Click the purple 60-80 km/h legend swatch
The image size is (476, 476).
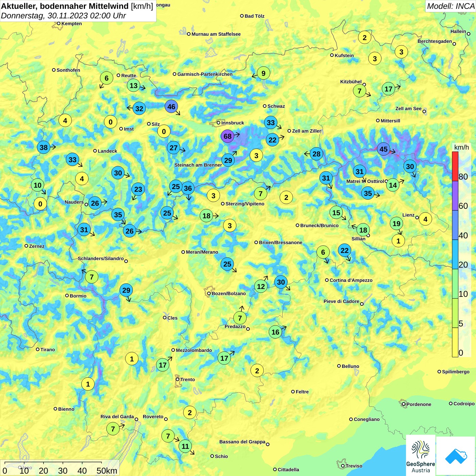pos(455,196)
